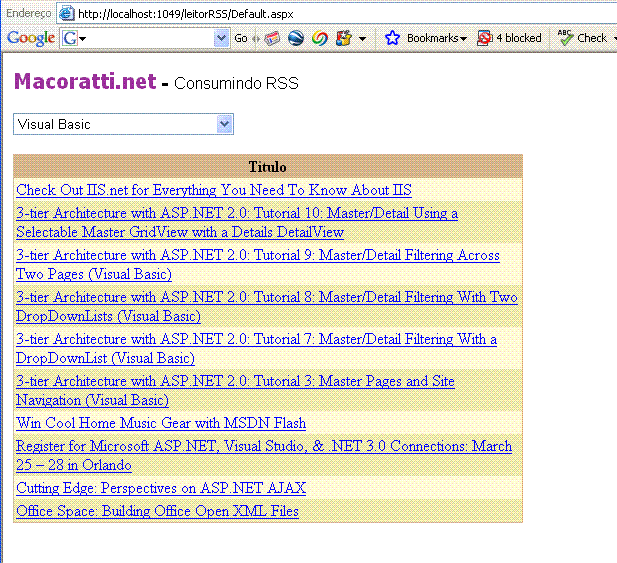617x563 pixels.
Task: Open the 'Cutting Edge: Perspectives on ASP.NET AJAX' link
Action: [161, 488]
